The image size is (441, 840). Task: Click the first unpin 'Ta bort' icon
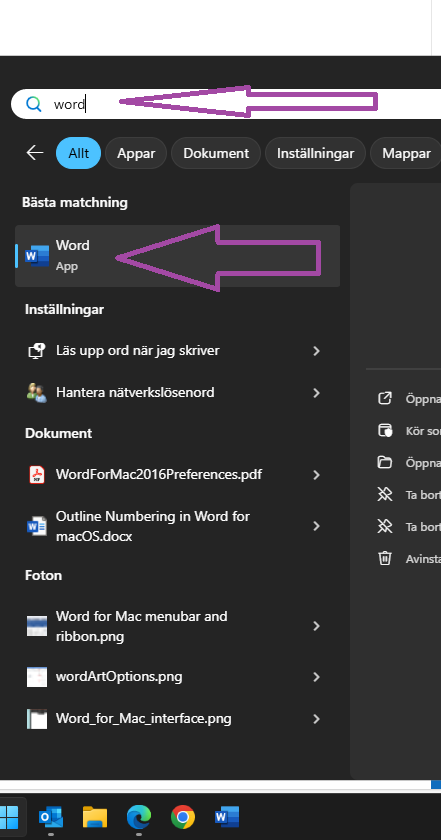coord(385,494)
